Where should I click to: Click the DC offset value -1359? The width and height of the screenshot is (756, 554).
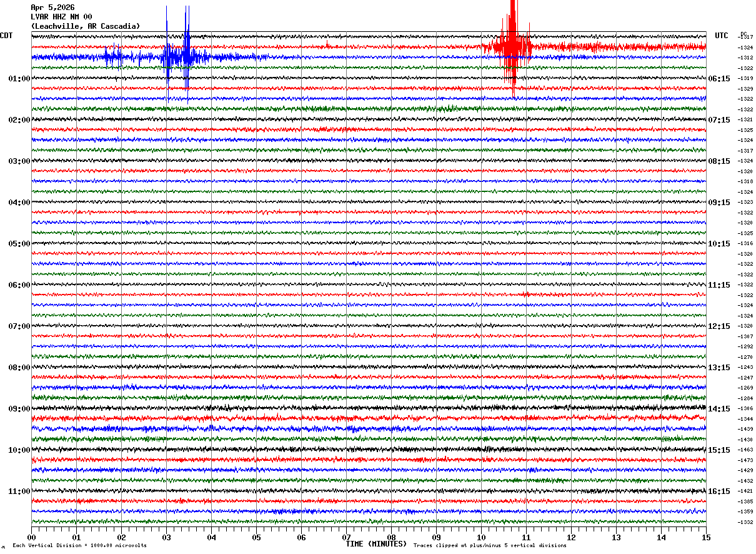(745, 511)
